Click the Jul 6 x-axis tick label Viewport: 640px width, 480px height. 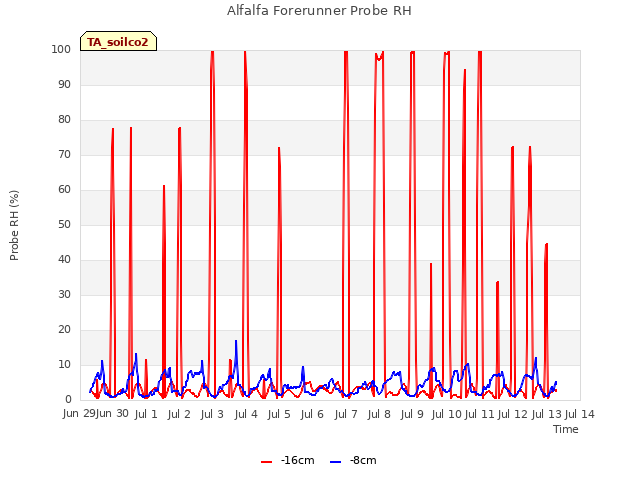pyautogui.click(x=312, y=414)
